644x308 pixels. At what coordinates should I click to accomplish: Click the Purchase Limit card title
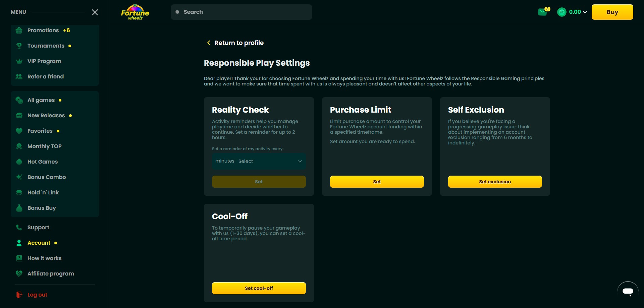click(361, 110)
